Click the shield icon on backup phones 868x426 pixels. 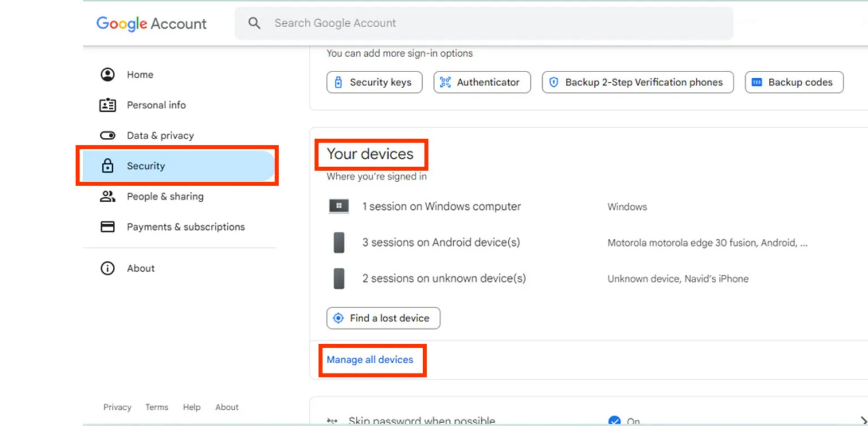[554, 82]
